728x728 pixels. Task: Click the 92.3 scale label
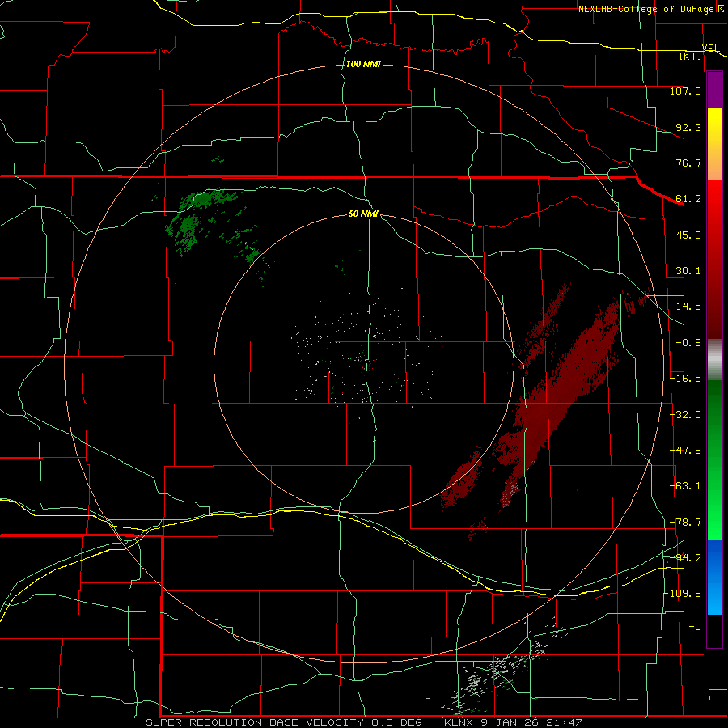coord(688,127)
